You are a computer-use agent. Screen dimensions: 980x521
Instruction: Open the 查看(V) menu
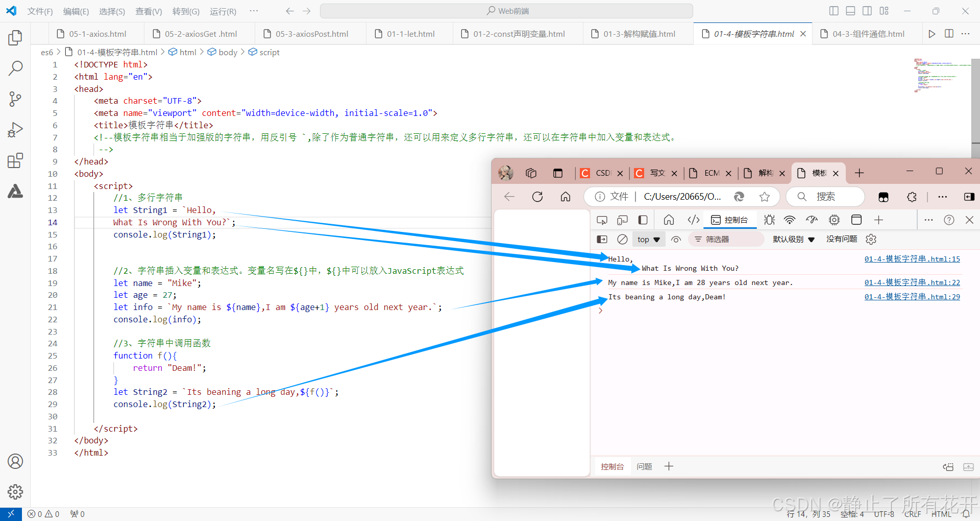149,11
